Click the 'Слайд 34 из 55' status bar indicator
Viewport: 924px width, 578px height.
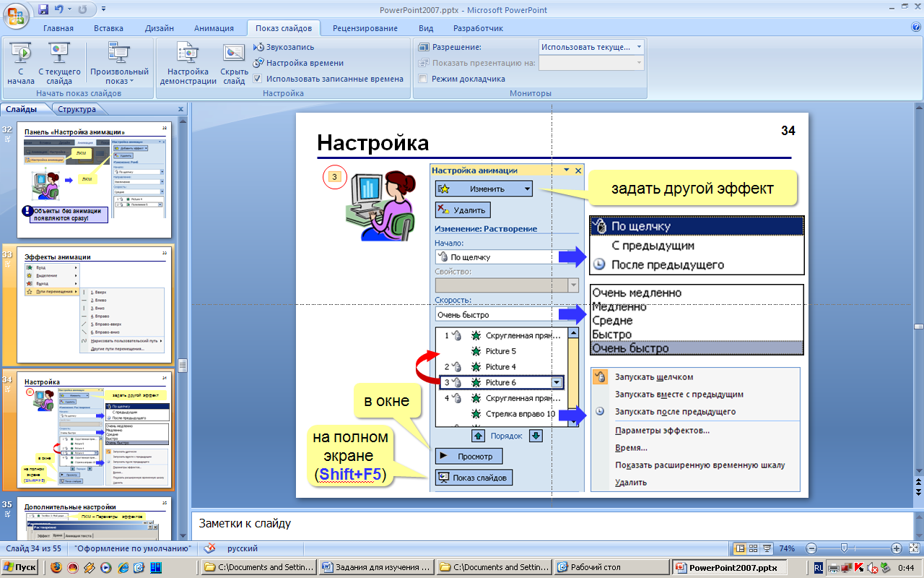[35, 548]
